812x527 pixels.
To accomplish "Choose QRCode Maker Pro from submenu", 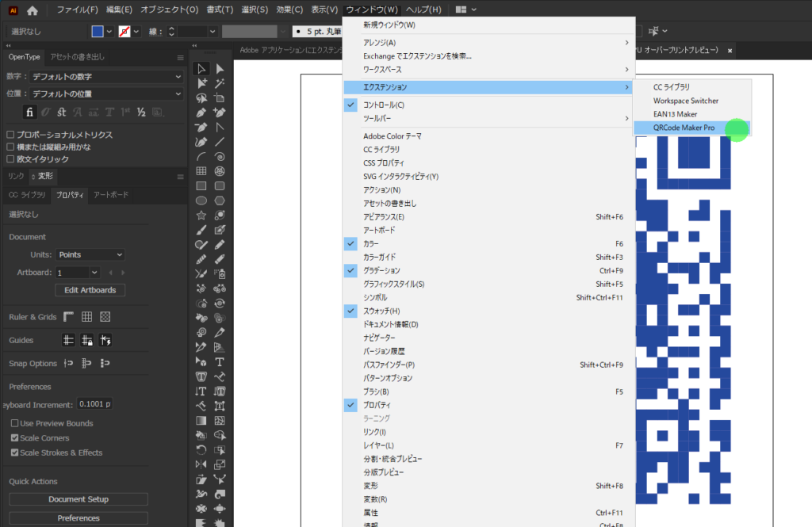I will (x=684, y=128).
